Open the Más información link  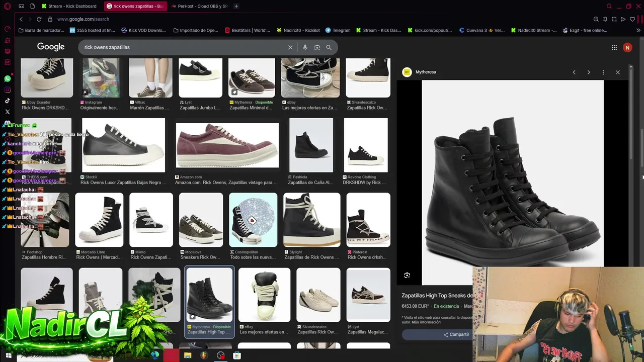tap(426, 322)
